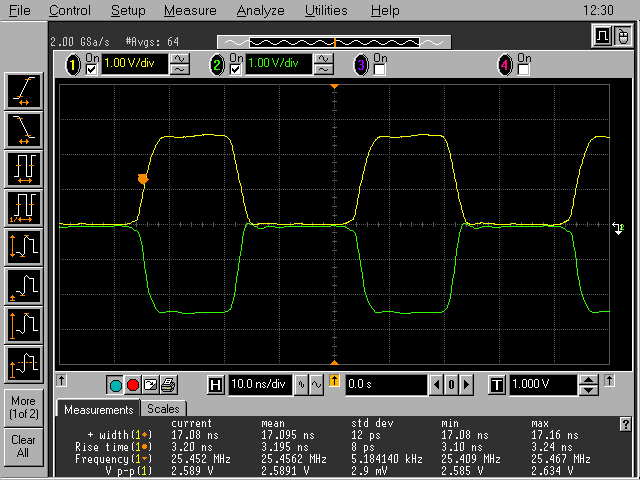The image size is (640, 480).
Task: Select the V peak-to-peak measurement icon
Action: click(24, 247)
